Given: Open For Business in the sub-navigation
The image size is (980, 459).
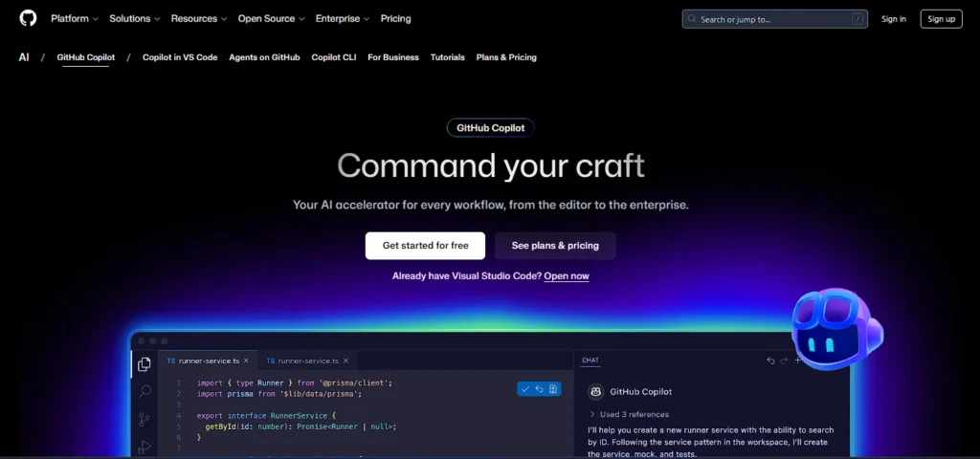Looking at the screenshot, I should pos(393,57).
